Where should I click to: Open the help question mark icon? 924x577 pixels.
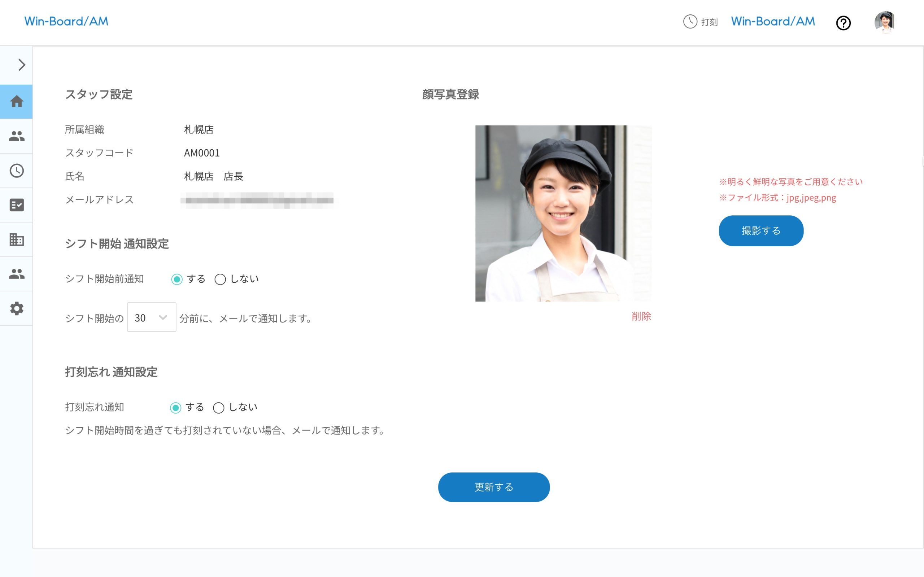[844, 23]
